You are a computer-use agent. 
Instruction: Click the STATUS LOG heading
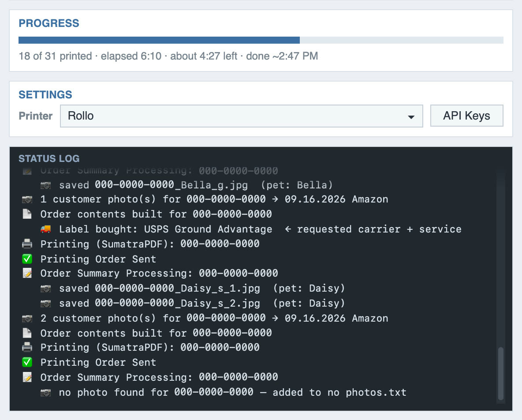(49, 158)
